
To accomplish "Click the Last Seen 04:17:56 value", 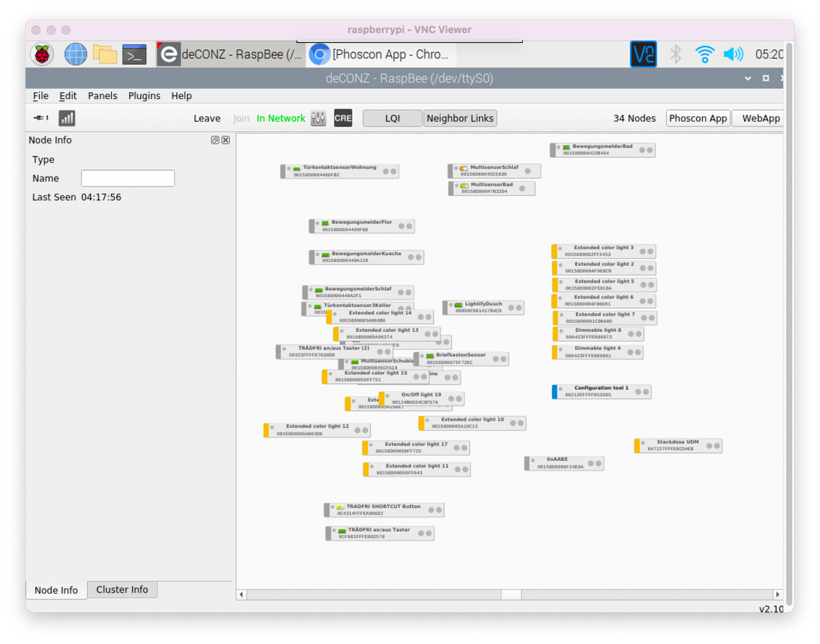I will coord(101,197).
